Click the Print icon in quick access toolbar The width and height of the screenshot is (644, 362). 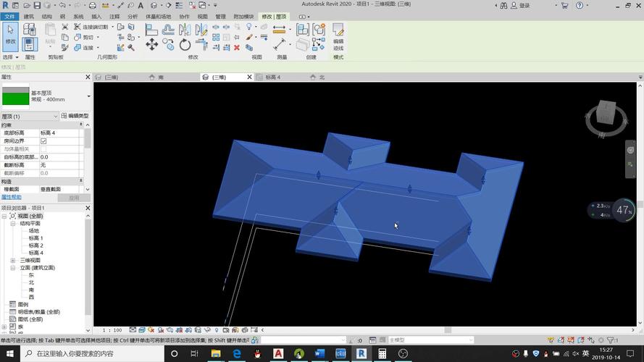92,5
